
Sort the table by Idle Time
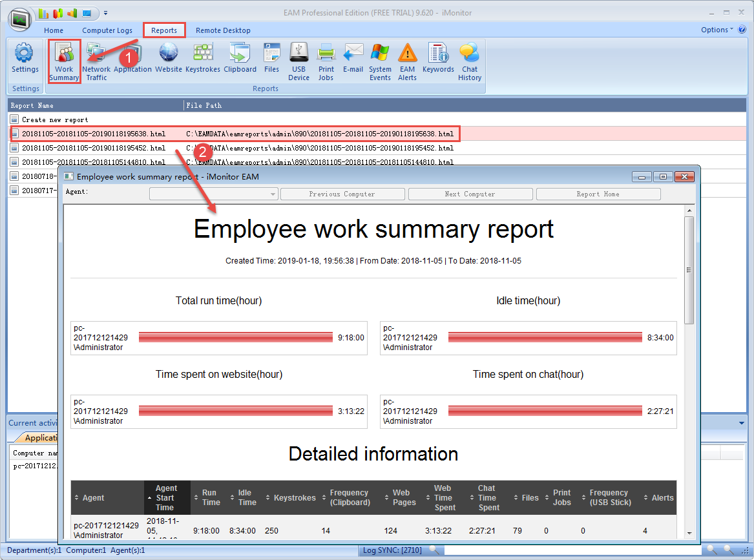pyautogui.click(x=244, y=498)
